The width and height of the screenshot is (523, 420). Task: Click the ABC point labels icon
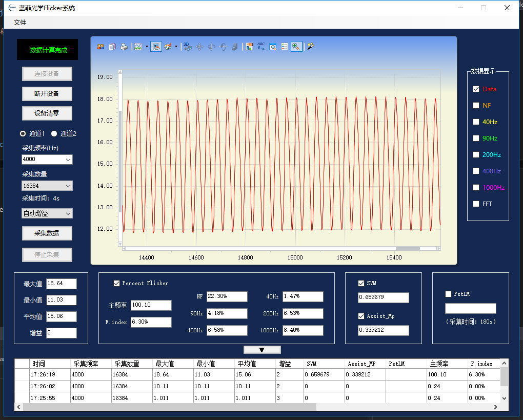point(261,47)
